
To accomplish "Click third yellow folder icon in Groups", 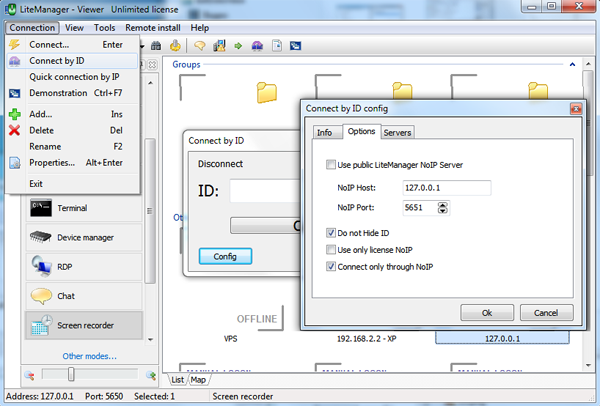I will [x=538, y=91].
